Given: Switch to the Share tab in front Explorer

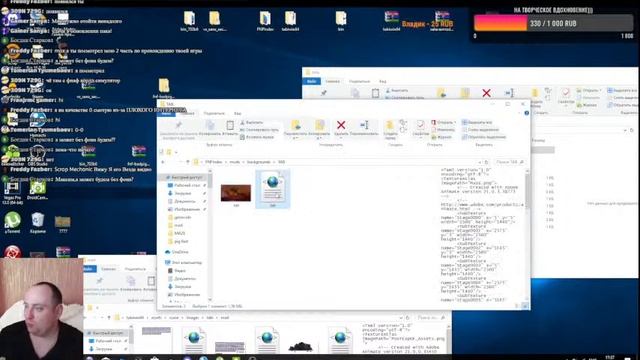Looking at the screenshot, I should tap(214, 113).
